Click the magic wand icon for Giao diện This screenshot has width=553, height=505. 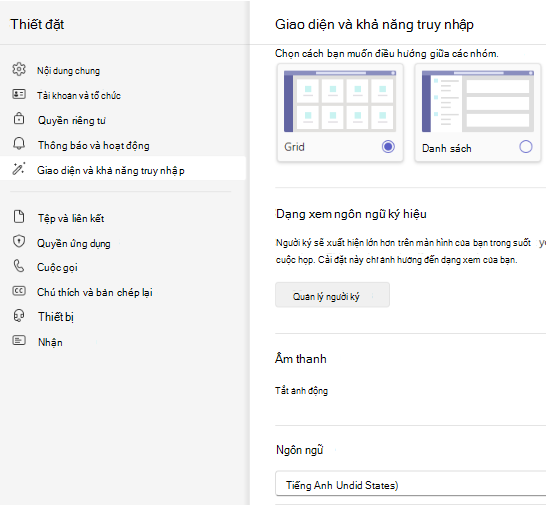(19, 169)
